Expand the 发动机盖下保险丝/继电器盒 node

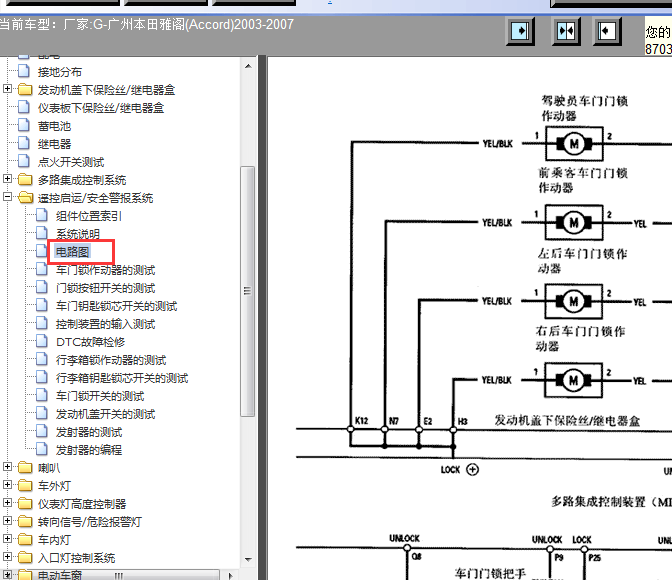8,90
